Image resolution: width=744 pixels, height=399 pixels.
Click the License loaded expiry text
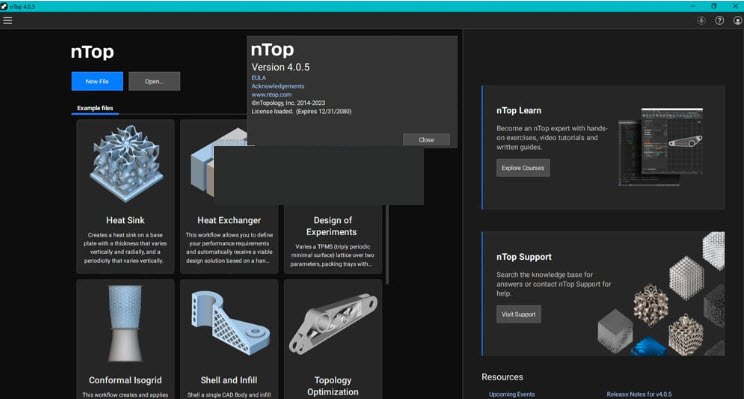(301, 111)
